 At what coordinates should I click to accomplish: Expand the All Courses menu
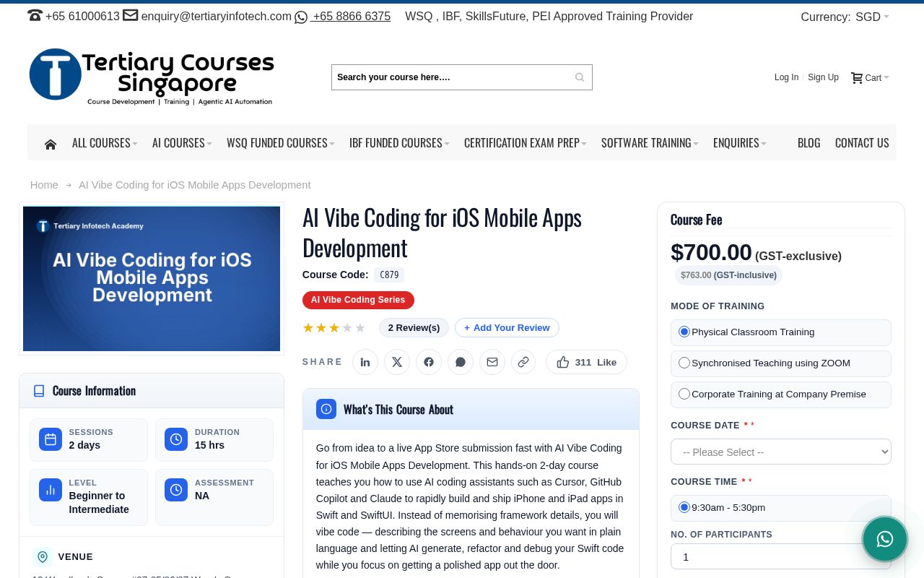click(105, 143)
